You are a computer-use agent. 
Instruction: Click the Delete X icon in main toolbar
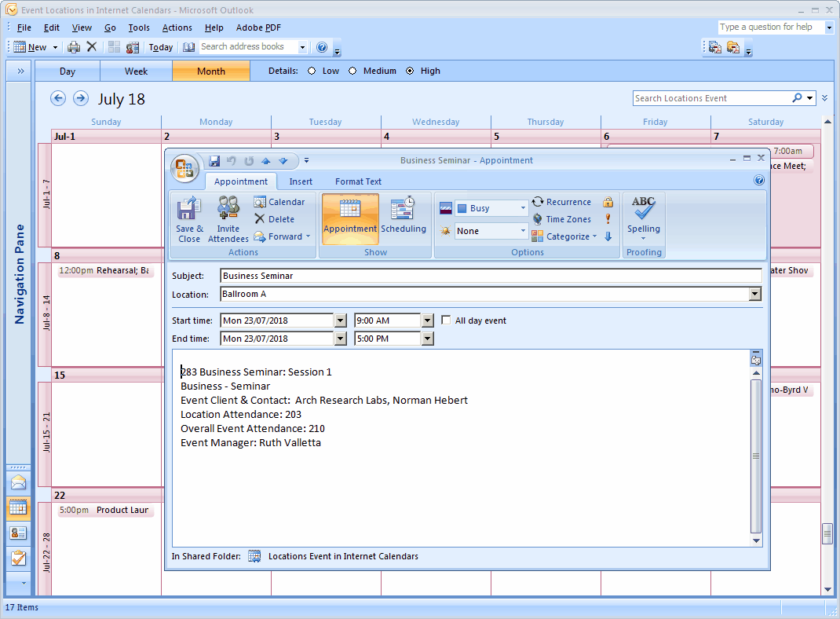click(x=92, y=47)
